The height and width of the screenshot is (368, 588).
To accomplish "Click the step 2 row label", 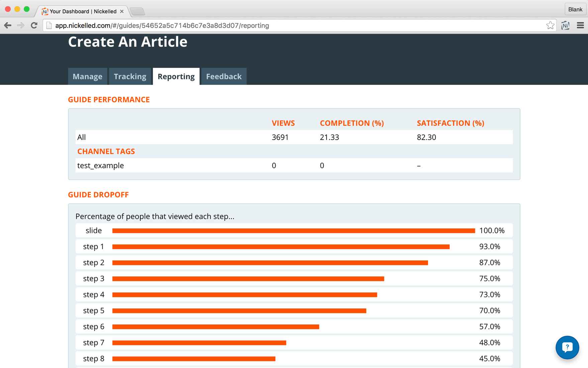I will 94,263.
